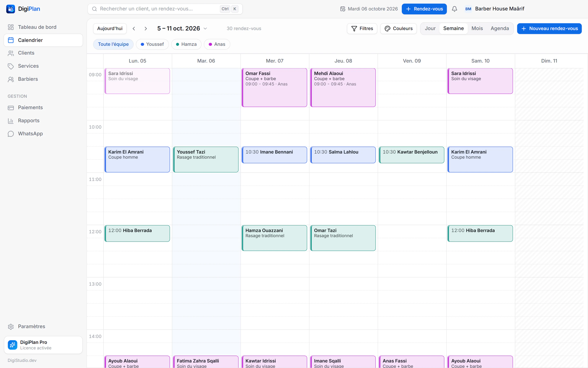Click Nouveau rendez-vous button
The width and height of the screenshot is (588, 368).
[x=549, y=28]
